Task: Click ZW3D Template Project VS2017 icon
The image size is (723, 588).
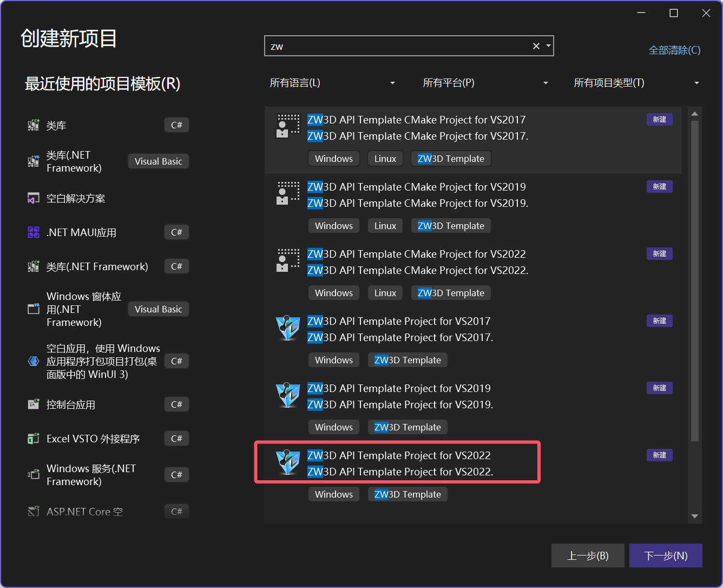Action: click(288, 328)
